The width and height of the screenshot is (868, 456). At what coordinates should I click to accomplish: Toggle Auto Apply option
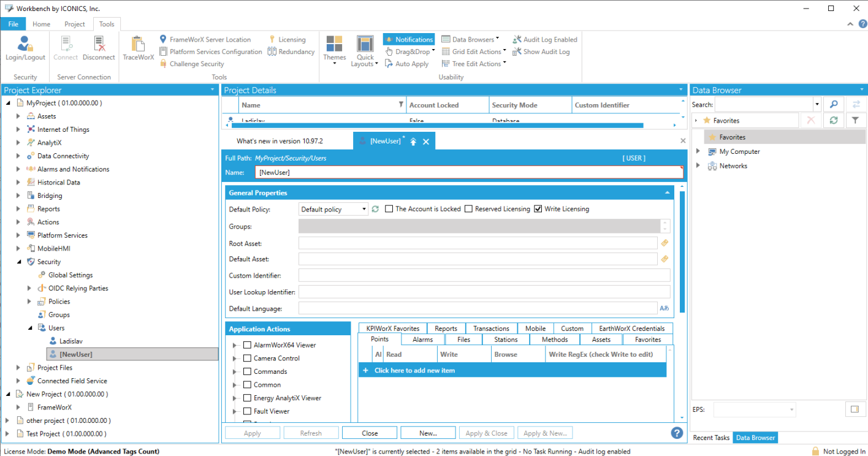[x=406, y=64]
